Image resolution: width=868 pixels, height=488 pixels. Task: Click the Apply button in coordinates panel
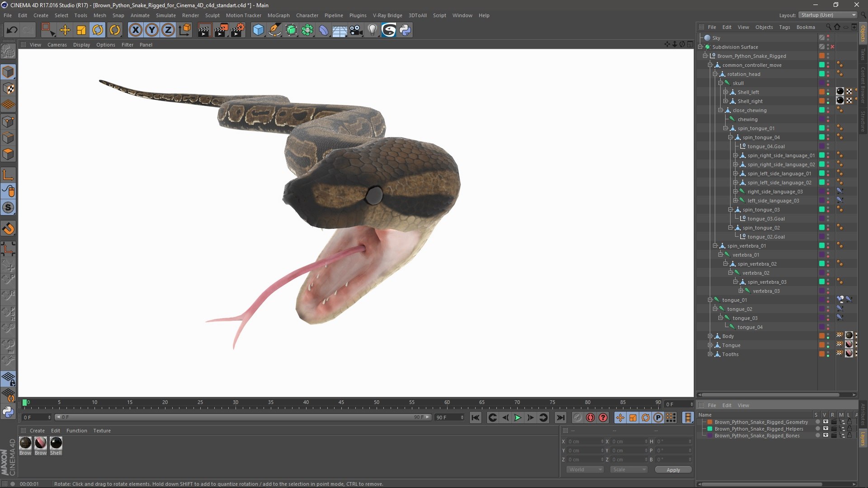672,469
